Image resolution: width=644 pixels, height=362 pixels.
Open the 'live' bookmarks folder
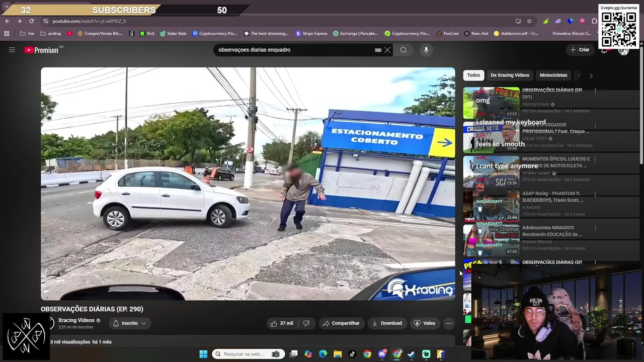click(x=27, y=34)
